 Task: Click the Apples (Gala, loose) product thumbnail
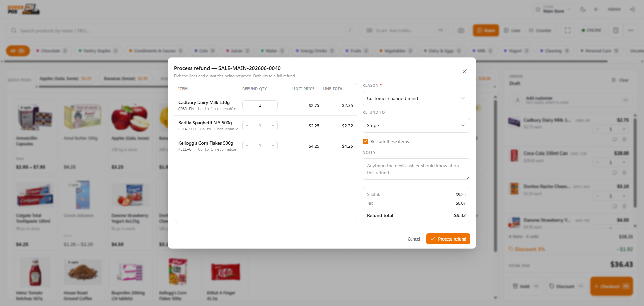[130, 118]
